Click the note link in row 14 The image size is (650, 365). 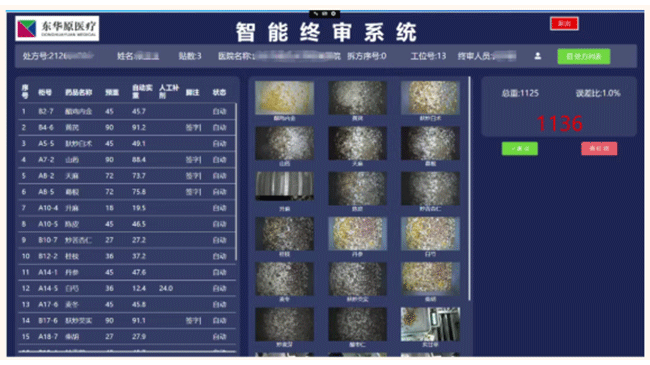pos(193,321)
